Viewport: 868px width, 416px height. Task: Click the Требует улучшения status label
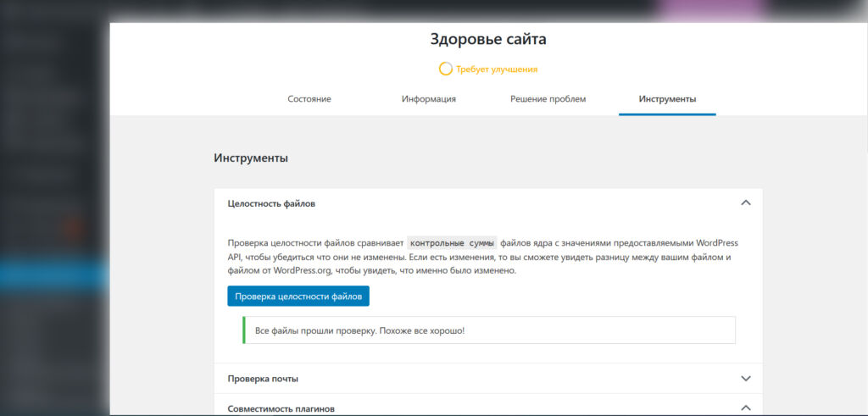pyautogui.click(x=497, y=69)
